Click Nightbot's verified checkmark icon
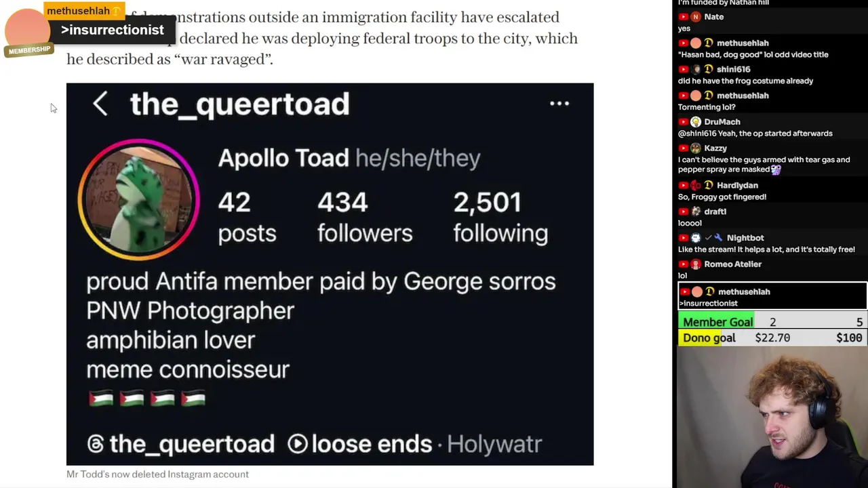The height and width of the screenshot is (488, 868). pyautogui.click(x=708, y=238)
